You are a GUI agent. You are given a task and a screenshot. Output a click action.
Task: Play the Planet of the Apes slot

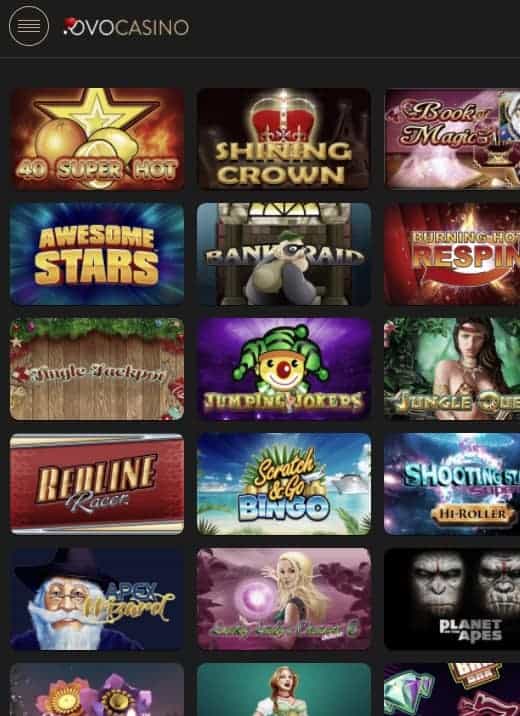point(452,599)
